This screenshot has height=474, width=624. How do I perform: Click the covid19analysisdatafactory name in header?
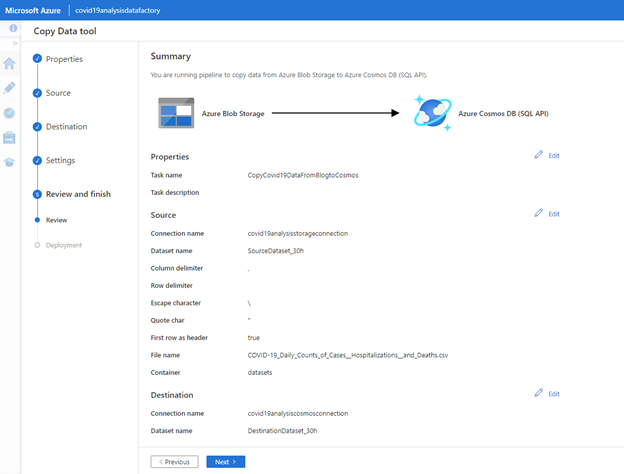click(118, 10)
